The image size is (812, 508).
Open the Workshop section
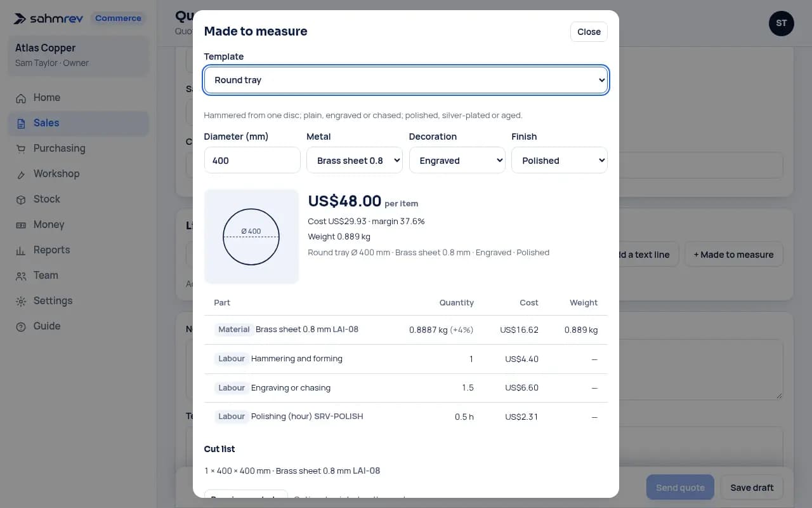pos(79,174)
